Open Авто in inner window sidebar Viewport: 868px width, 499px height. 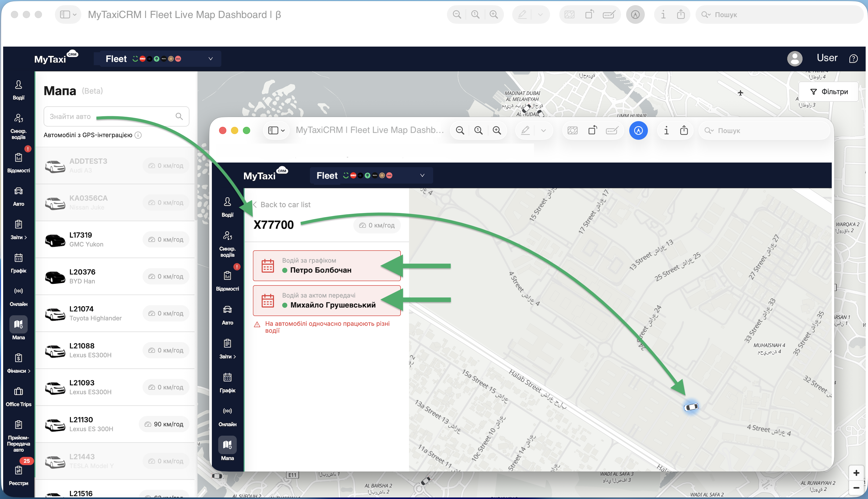(x=227, y=315)
